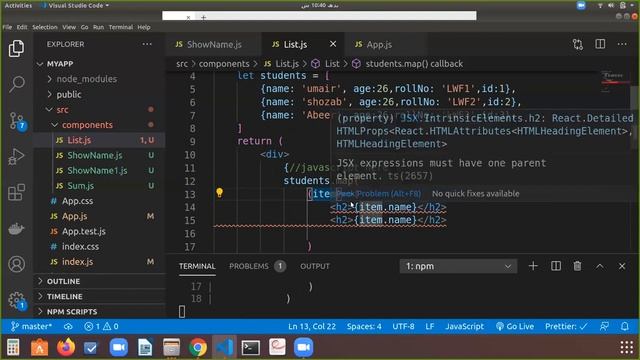The width and height of the screenshot is (640, 360).
Task: Collapse the components folder
Action: [87, 125]
